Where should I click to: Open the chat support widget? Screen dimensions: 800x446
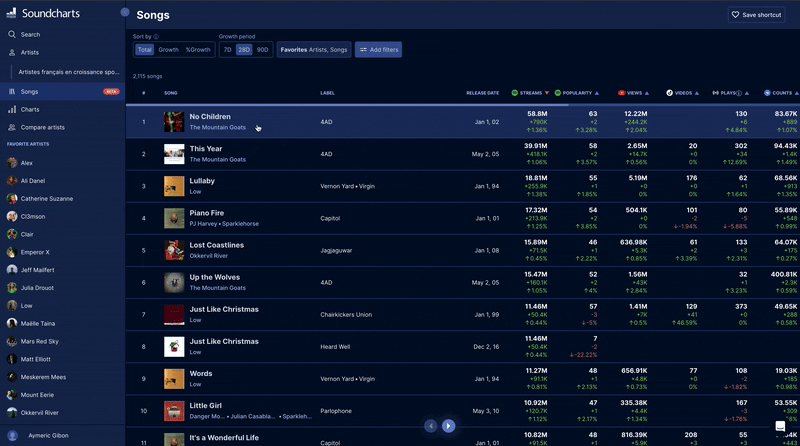pos(780,425)
